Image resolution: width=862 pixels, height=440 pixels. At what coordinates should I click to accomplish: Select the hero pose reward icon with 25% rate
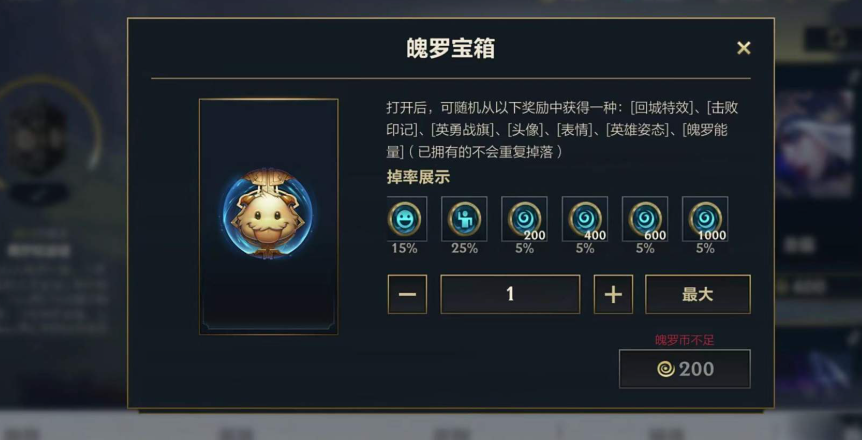pyautogui.click(x=465, y=219)
